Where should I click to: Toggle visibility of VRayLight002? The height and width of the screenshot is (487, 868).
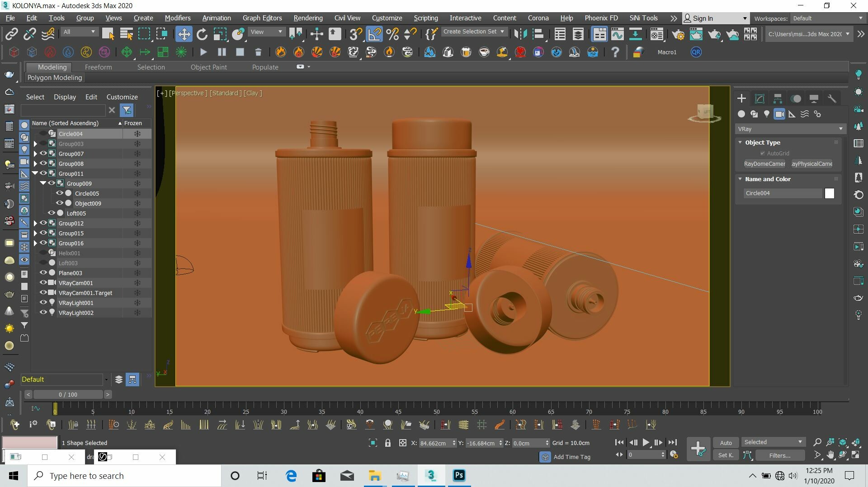point(43,313)
